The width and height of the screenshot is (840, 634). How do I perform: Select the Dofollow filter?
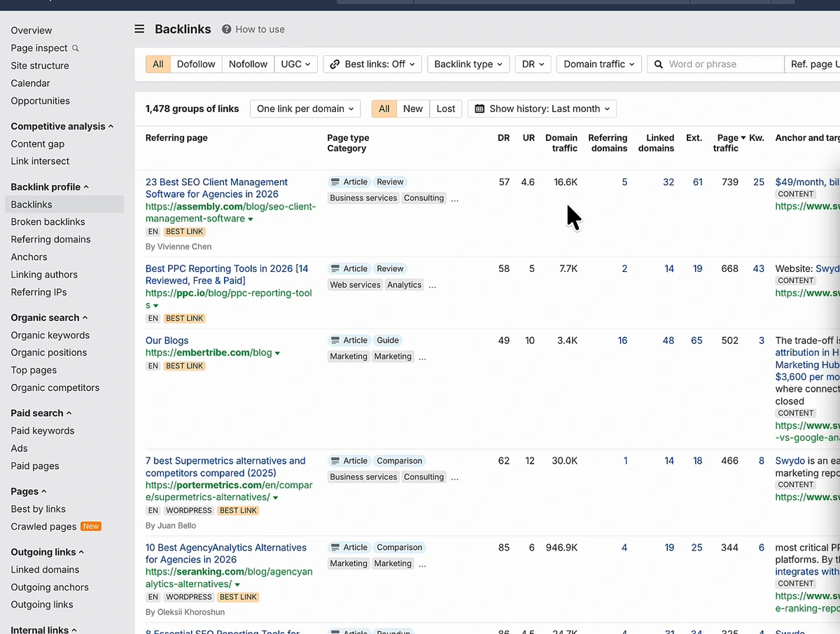tap(196, 64)
